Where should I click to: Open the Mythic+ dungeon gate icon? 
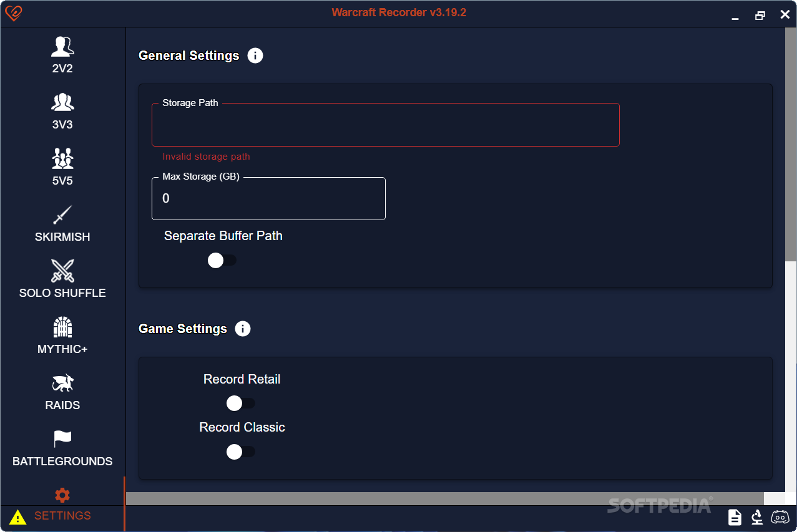coord(62,327)
